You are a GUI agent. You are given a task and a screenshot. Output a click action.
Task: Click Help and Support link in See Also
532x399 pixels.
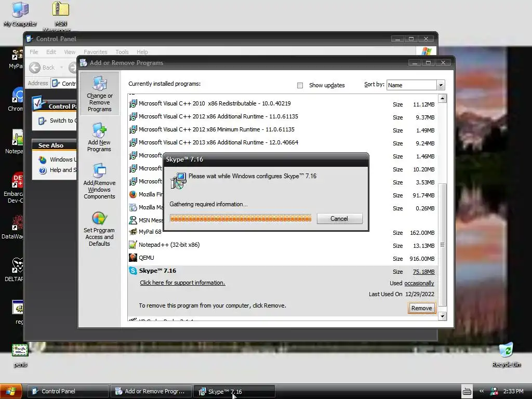point(63,170)
